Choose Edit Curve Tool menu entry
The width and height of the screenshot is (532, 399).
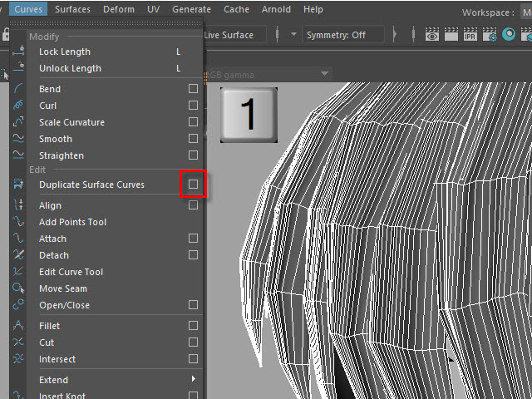[x=71, y=272]
